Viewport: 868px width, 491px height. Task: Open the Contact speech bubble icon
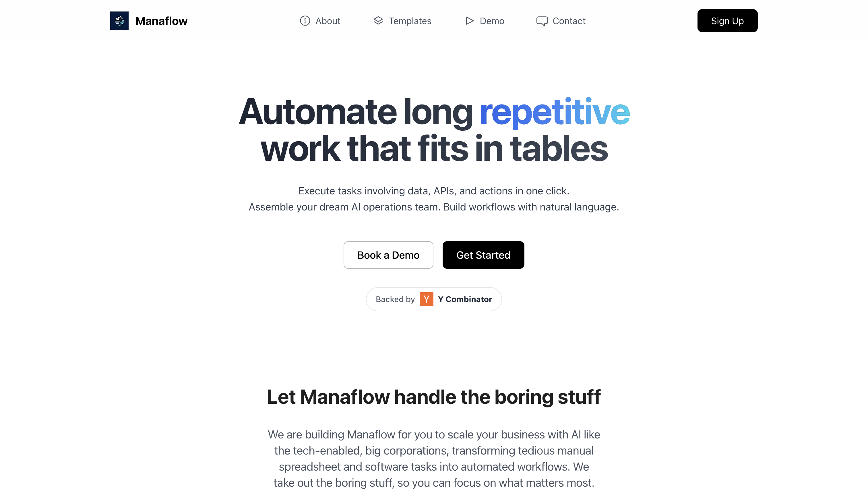coord(542,21)
